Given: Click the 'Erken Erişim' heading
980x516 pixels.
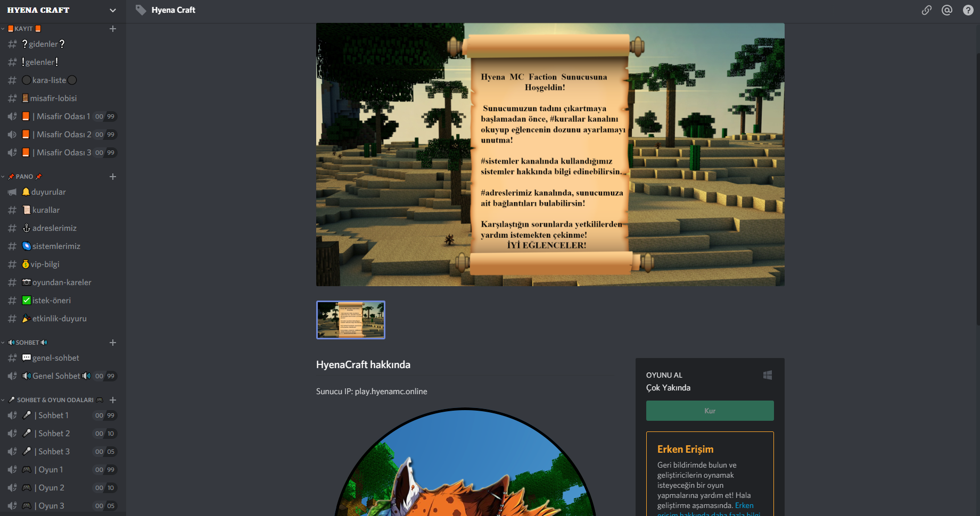Looking at the screenshot, I should tap(686, 450).
